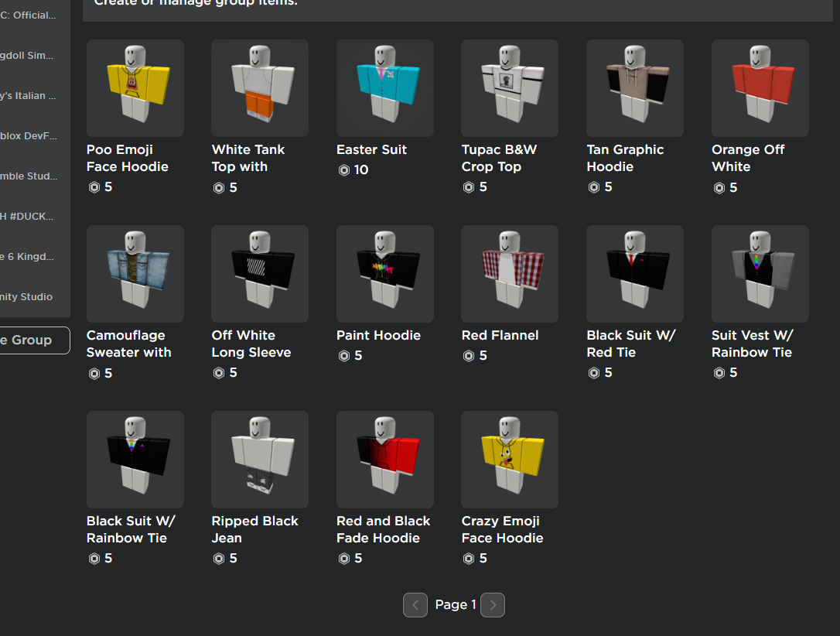Open the Poo Emoji Face Hoodie thumbnail
The image size is (840, 636).
[x=135, y=88]
